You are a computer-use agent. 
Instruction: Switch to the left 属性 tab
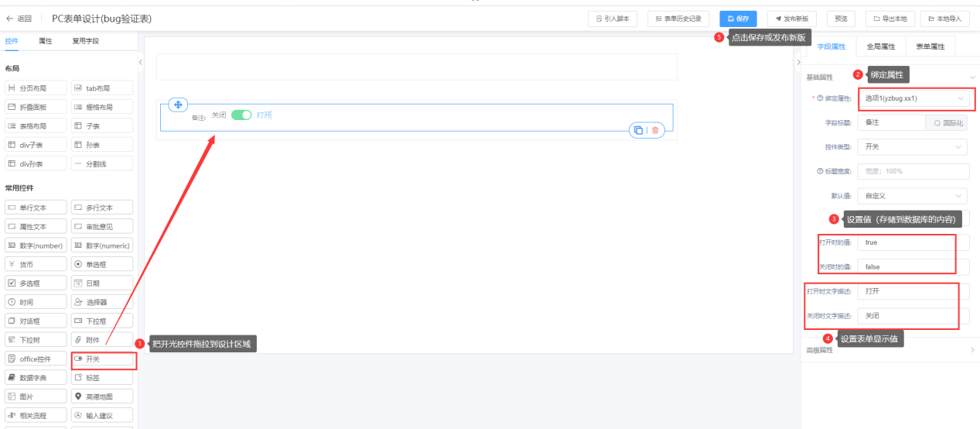(46, 41)
